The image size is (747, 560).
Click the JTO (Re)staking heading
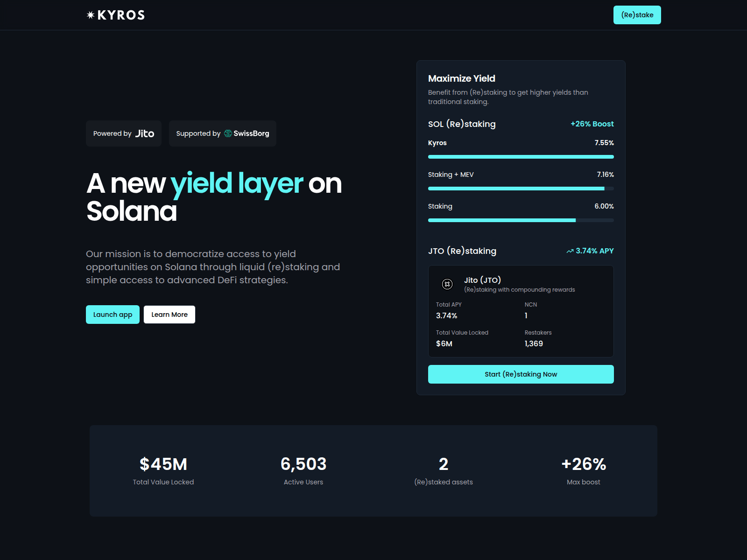[462, 251]
